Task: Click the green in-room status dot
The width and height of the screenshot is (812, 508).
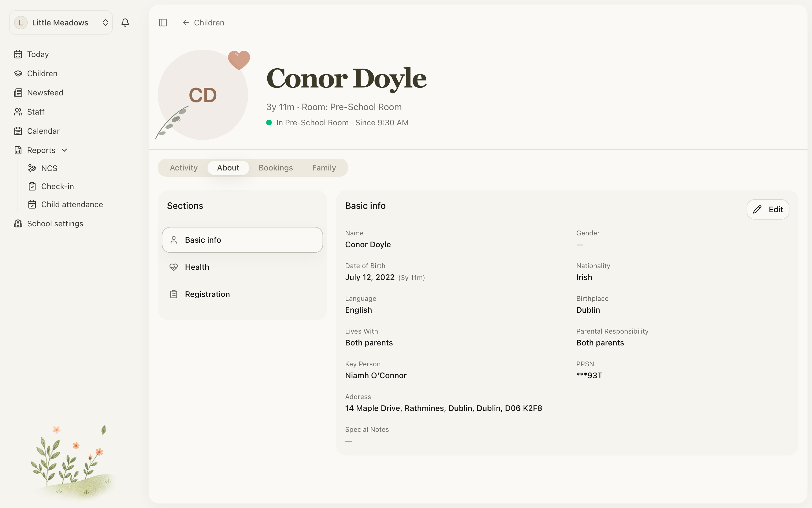Action: 269,123
